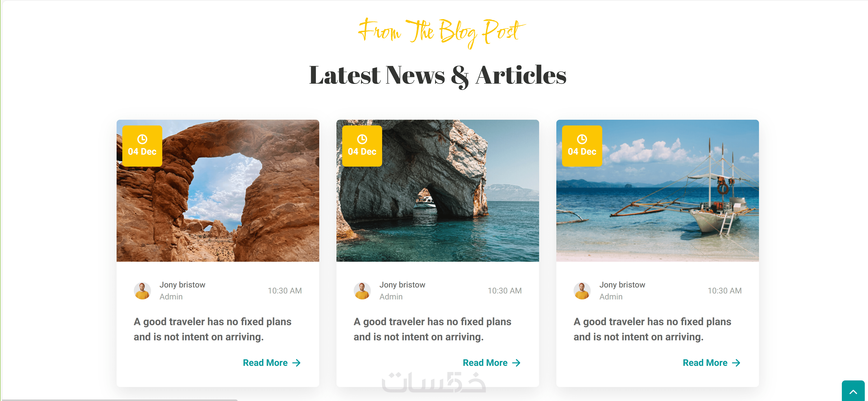Click Jony bristow name on second card
The height and width of the screenshot is (401, 868).
[x=402, y=285]
